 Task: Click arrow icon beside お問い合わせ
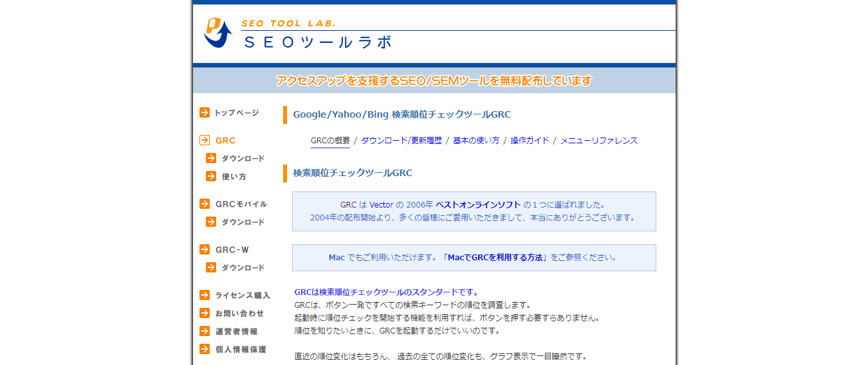click(205, 313)
